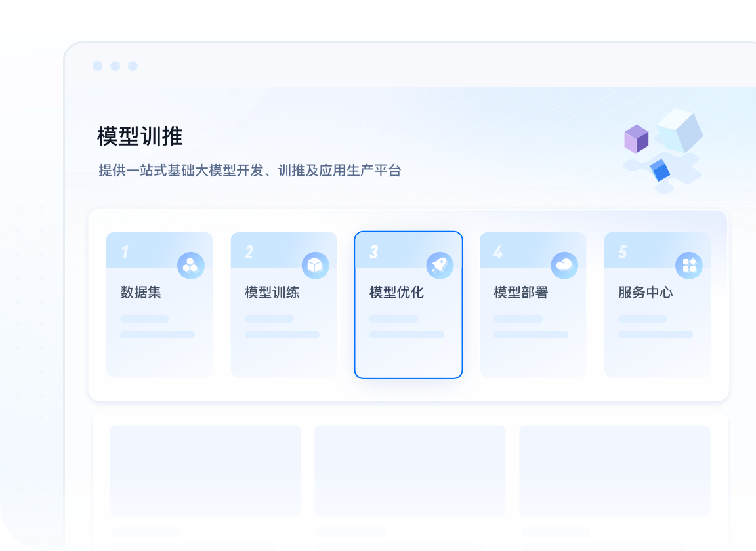Select the 模型训练 step label
756x551 pixels.
pyautogui.click(x=272, y=293)
